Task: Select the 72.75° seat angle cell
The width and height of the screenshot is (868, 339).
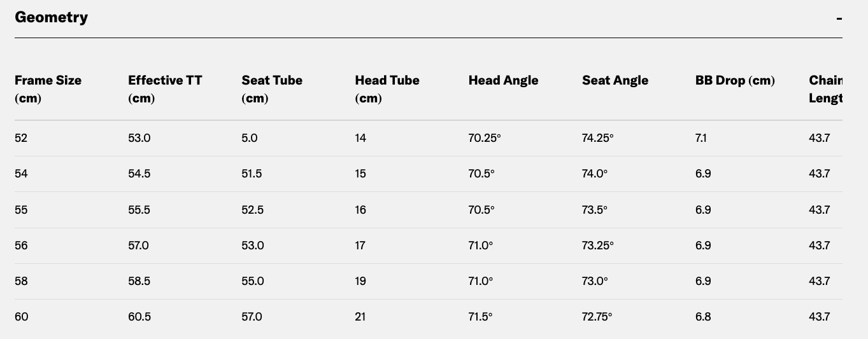Action: tap(597, 317)
